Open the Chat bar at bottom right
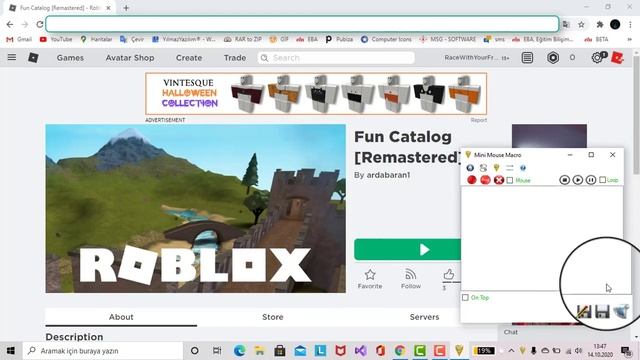Image resolution: width=640 pixels, height=360 pixels. (565, 332)
